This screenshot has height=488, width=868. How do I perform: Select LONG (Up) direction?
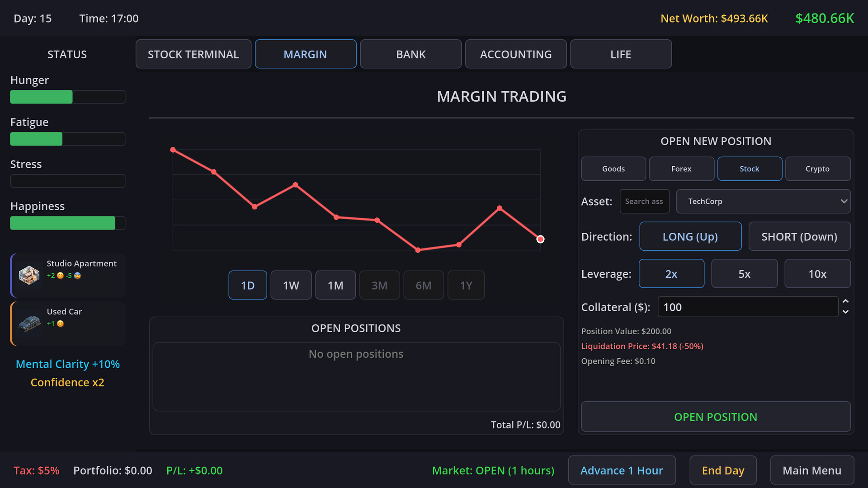[x=690, y=236]
